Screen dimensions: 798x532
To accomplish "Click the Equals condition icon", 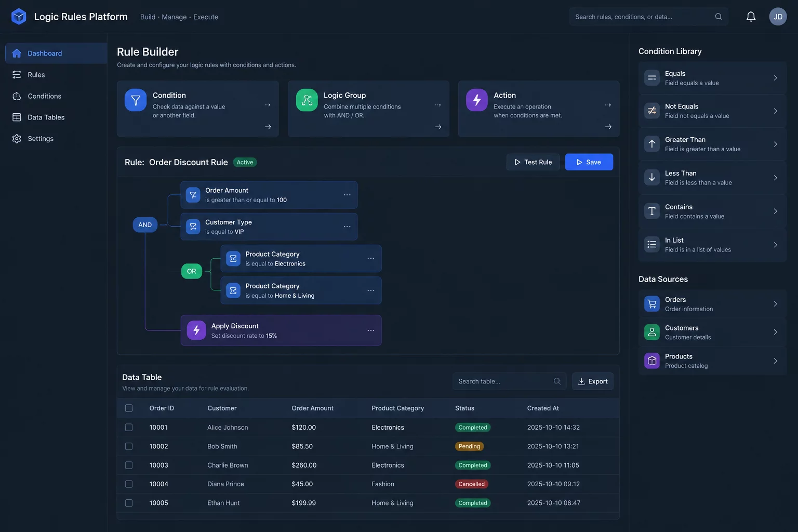I will 652,78.
